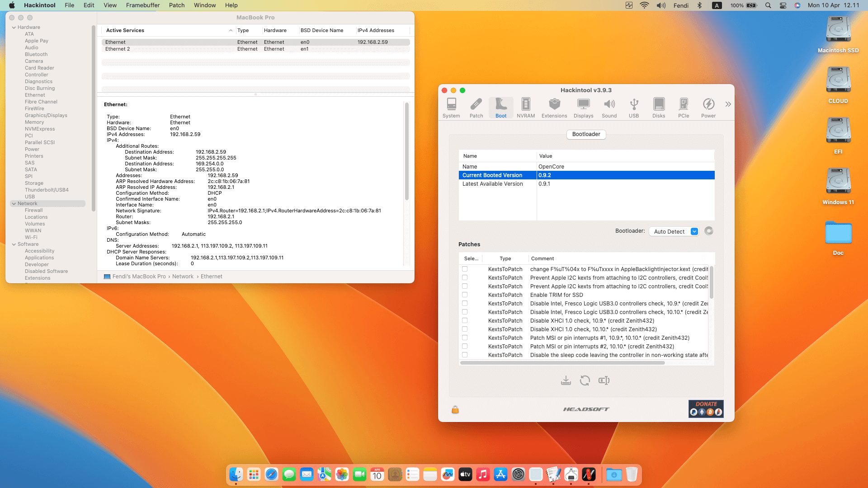This screenshot has height=488, width=868.
Task: Check Fresco Logic USB3.0 10.9 patch box
Action: pos(465,303)
